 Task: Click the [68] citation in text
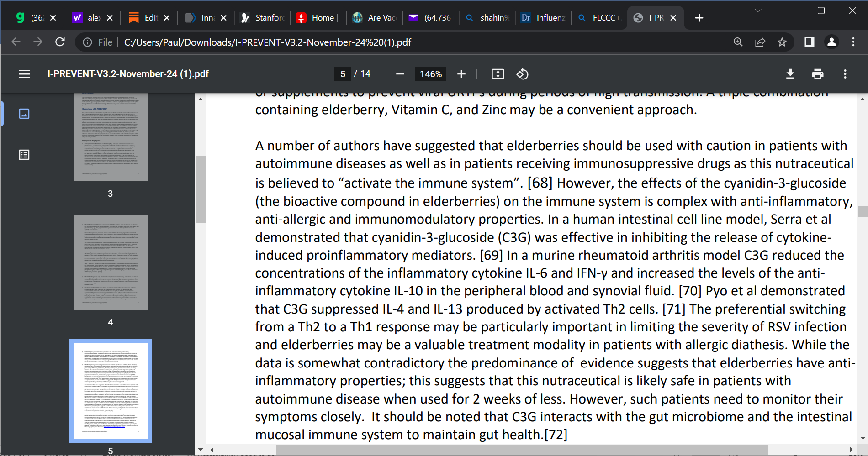point(540,183)
